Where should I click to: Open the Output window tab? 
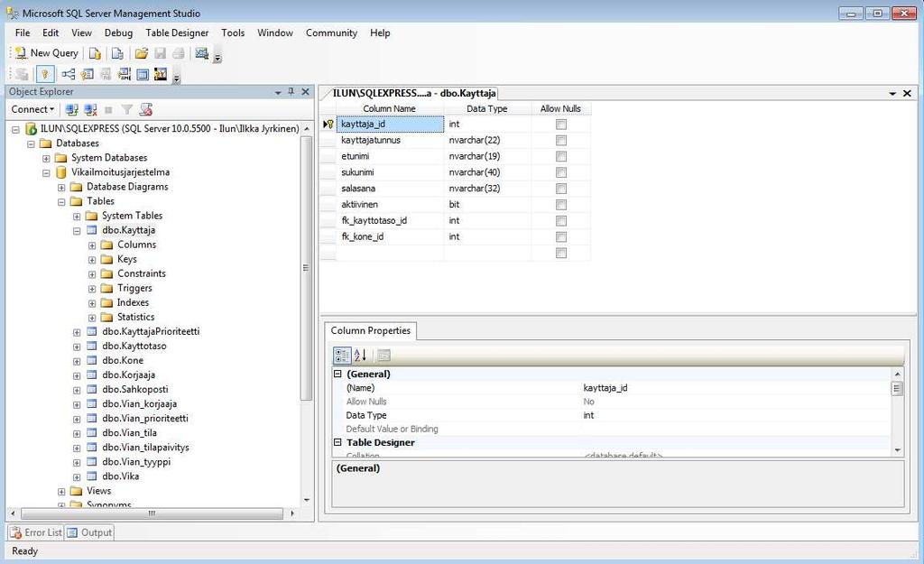point(89,532)
